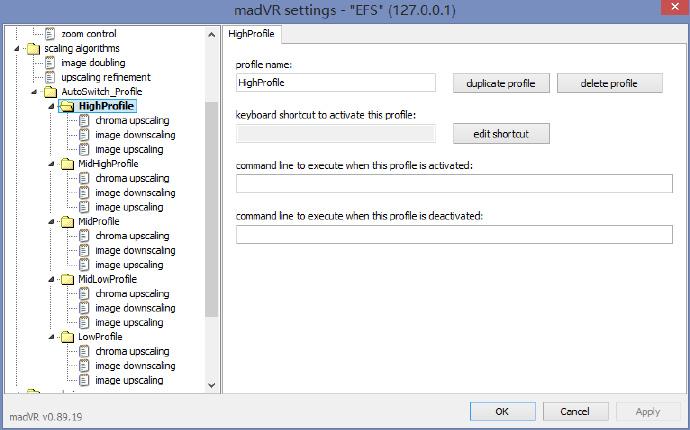The image size is (690, 430).
Task: Open the zoom control settings page
Action: coord(88,34)
